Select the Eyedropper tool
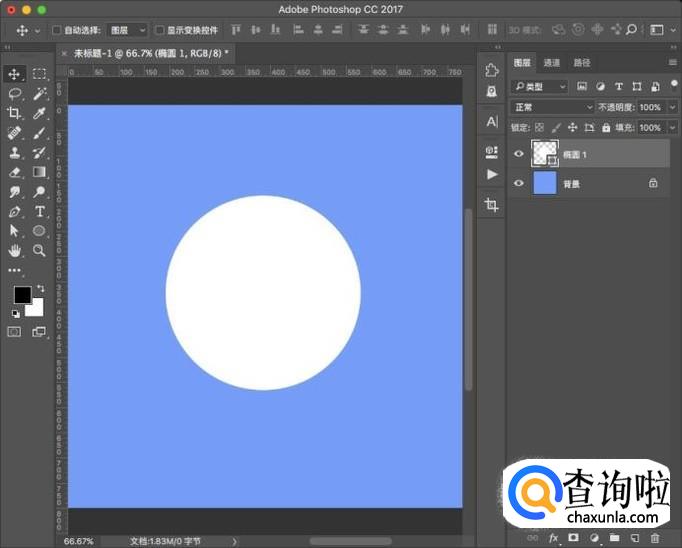 tap(40, 113)
